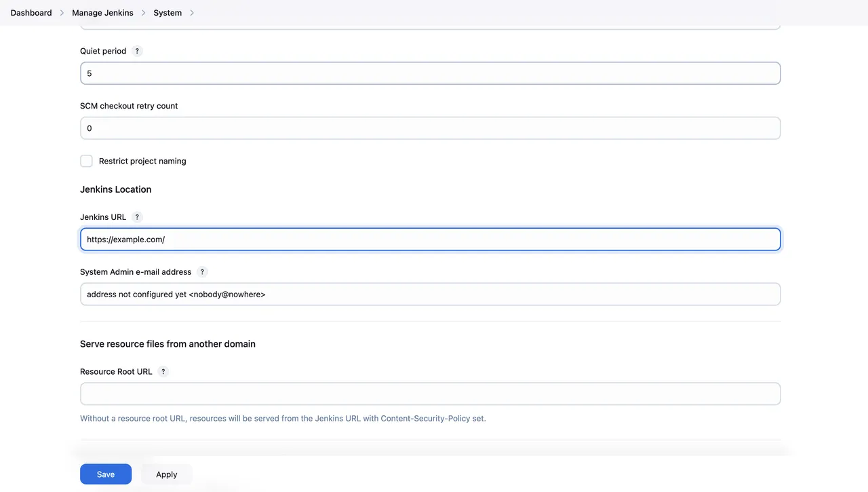Go to the Dashboard breadcrumb
This screenshot has width=868, height=492.
31,13
